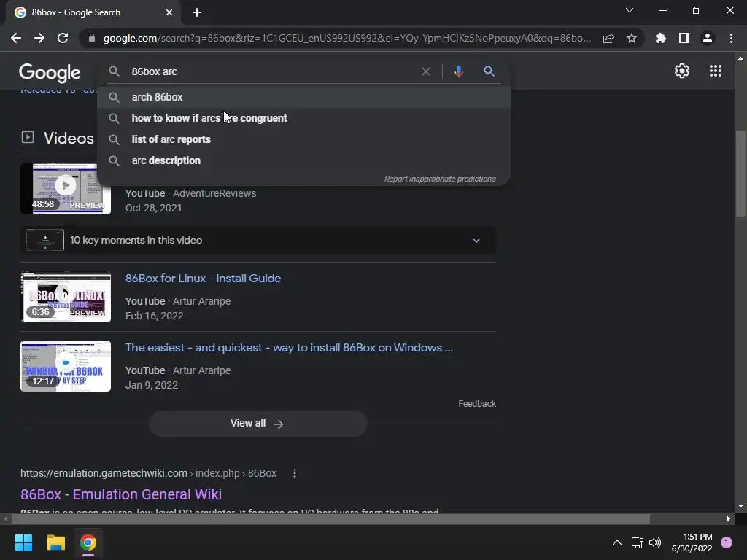Close the 86box Google Search tab
The height and width of the screenshot is (560, 747).
click(x=169, y=12)
